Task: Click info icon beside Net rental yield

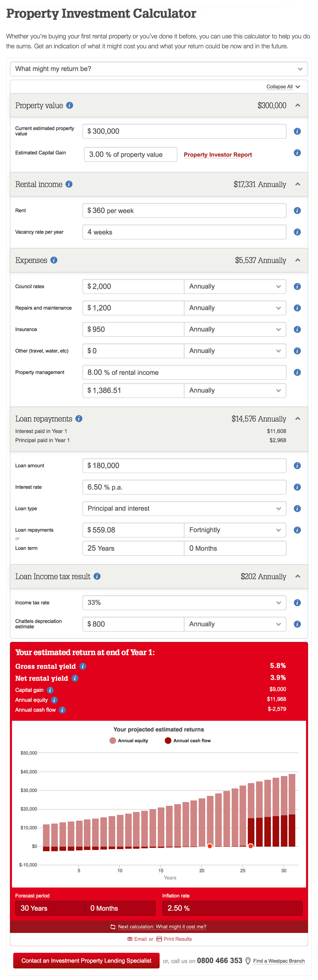Action: click(x=75, y=678)
